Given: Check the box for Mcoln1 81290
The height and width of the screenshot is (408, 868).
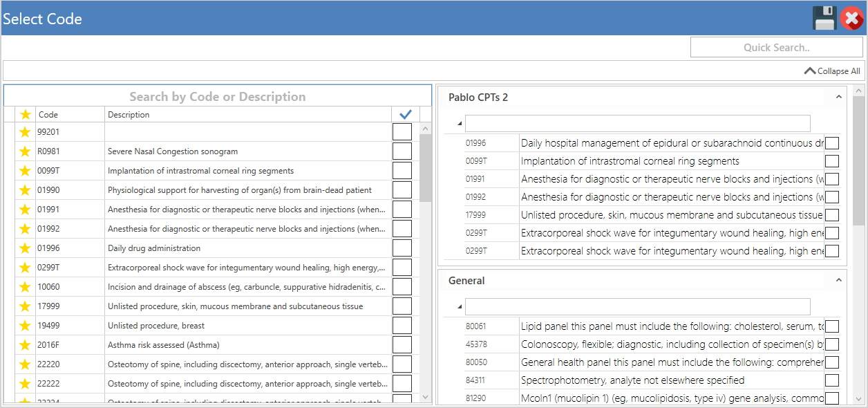Looking at the screenshot, I should 832,398.
